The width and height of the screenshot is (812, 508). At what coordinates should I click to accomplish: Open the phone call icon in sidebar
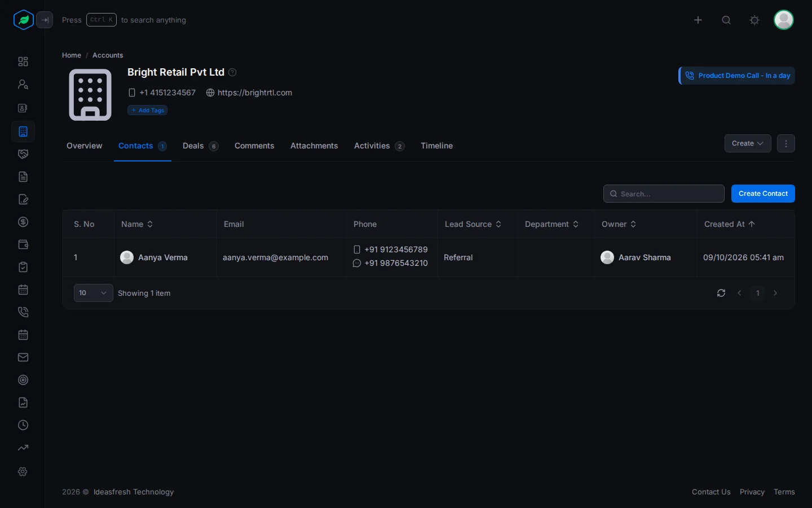click(x=23, y=312)
